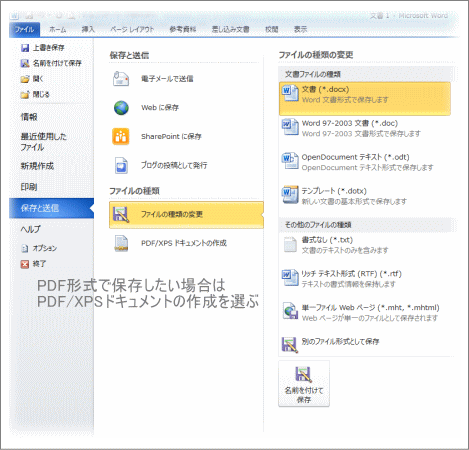
Task: Open the ヘルプ section
Action: [30, 229]
